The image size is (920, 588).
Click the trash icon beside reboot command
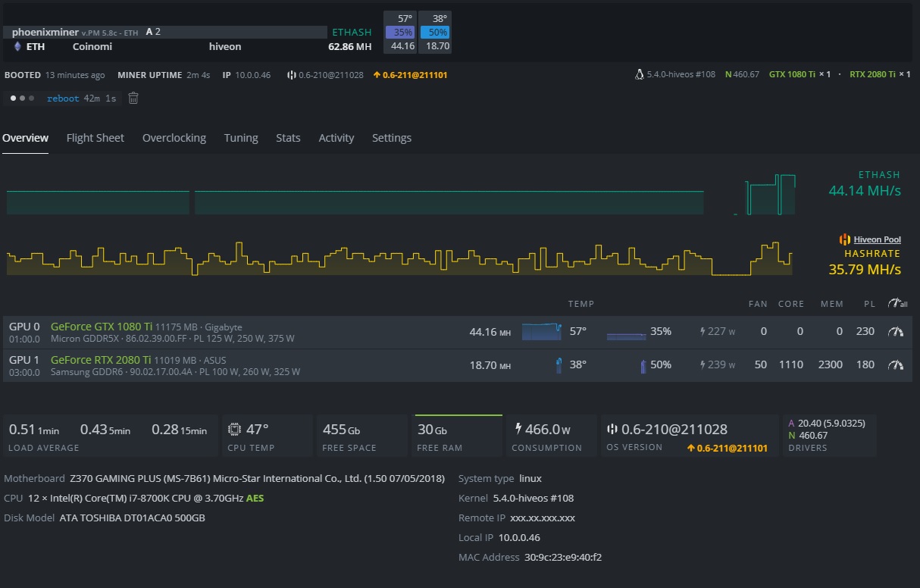[133, 98]
